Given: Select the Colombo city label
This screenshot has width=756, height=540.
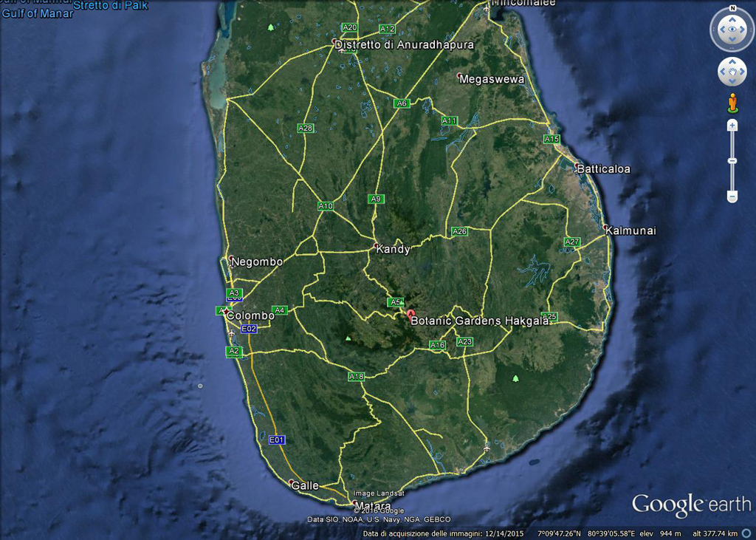Looking at the screenshot, I should pos(250,315).
